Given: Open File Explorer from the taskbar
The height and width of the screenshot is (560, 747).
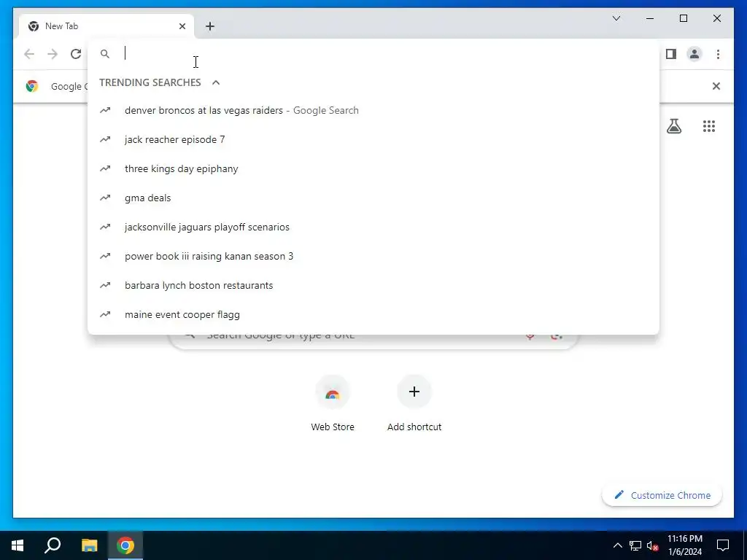Looking at the screenshot, I should [x=89, y=545].
